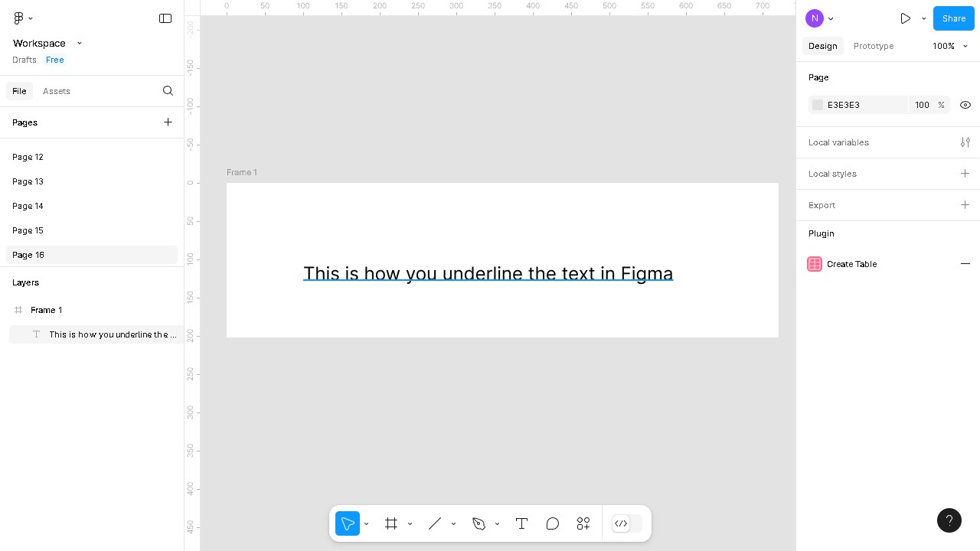This screenshot has width=980, height=551.
Task: Toggle Dev Mode
Action: 621,523
